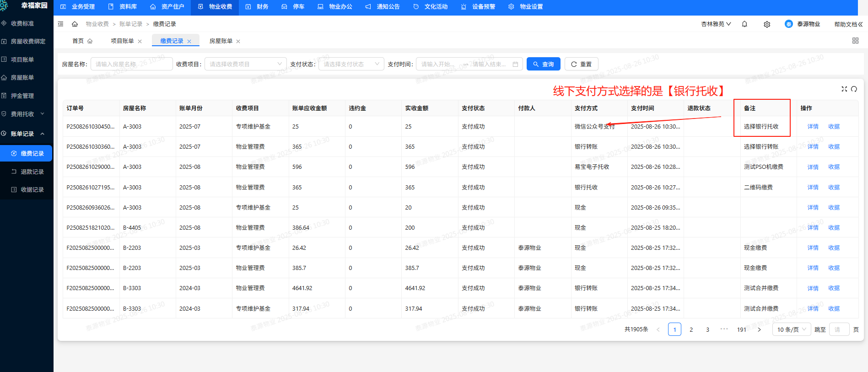
Task: Open the tab grid menu icon
Action: (x=855, y=41)
